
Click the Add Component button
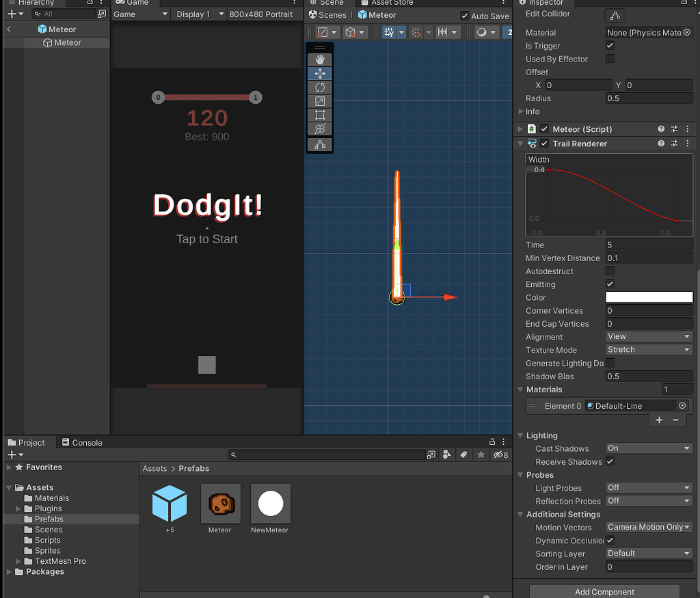pos(604,592)
